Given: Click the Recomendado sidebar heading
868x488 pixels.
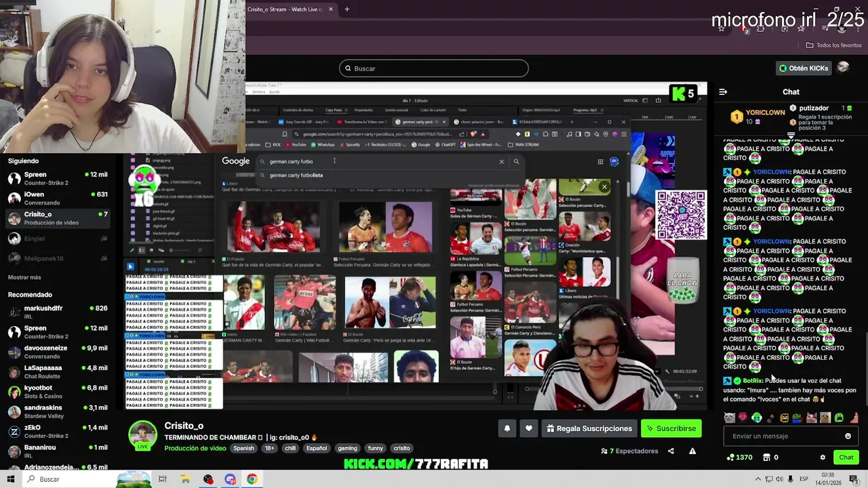Looking at the screenshot, I should coord(30,295).
